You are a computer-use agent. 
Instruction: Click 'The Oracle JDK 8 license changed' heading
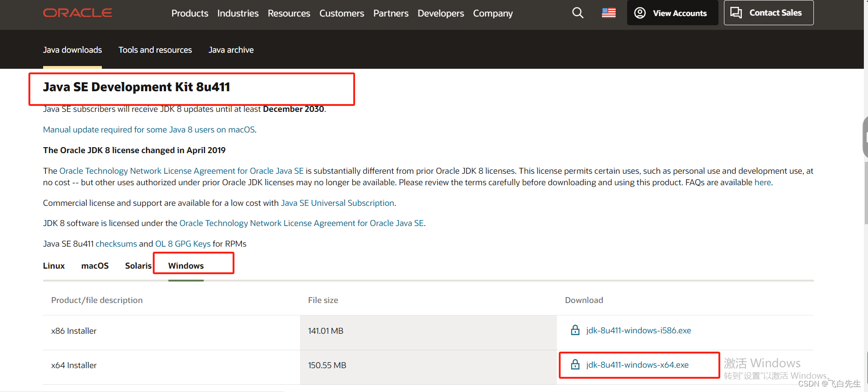[134, 150]
